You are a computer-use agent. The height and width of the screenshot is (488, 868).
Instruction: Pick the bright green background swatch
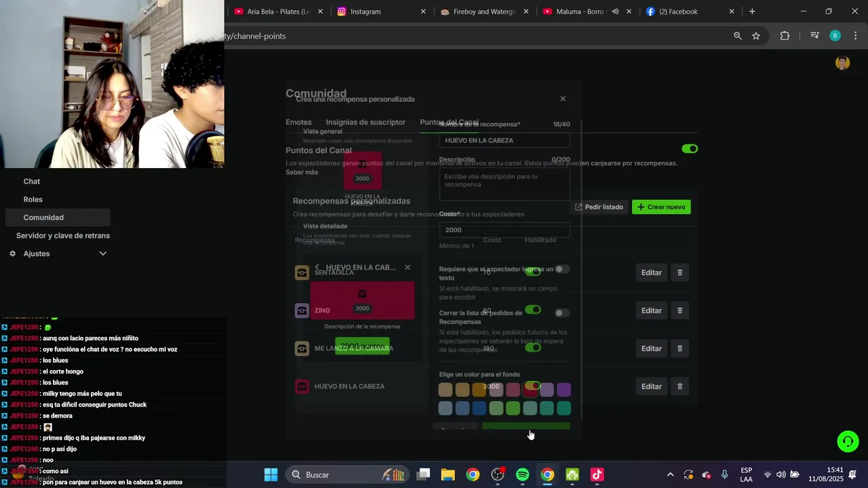(513, 408)
